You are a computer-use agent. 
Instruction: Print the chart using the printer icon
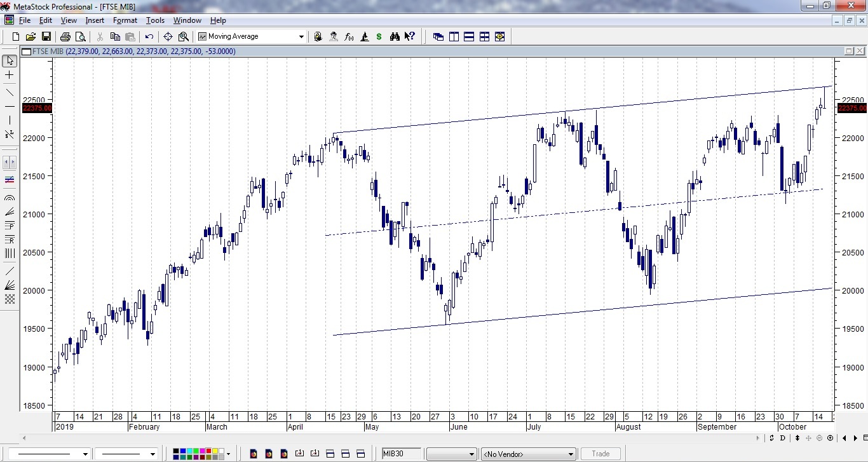click(65, 37)
